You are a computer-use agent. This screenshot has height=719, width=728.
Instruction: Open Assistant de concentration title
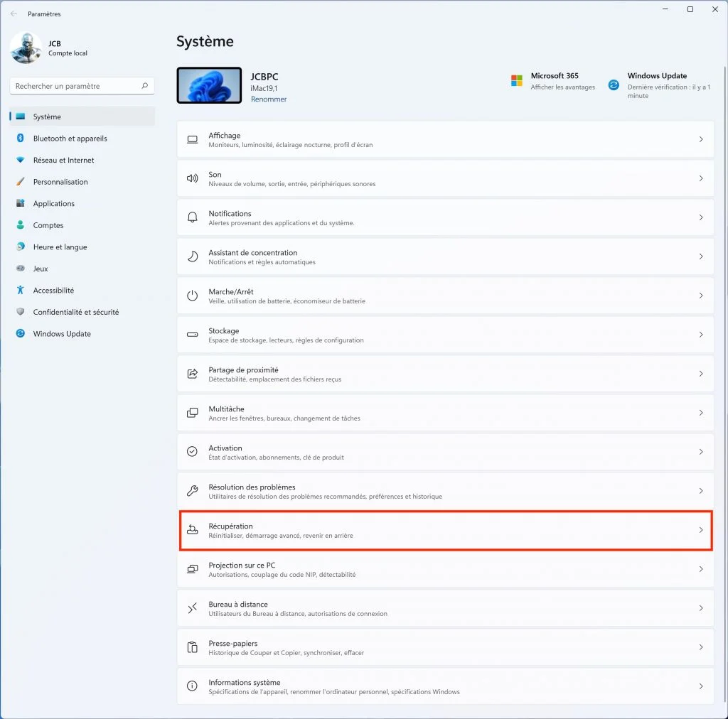click(x=253, y=252)
